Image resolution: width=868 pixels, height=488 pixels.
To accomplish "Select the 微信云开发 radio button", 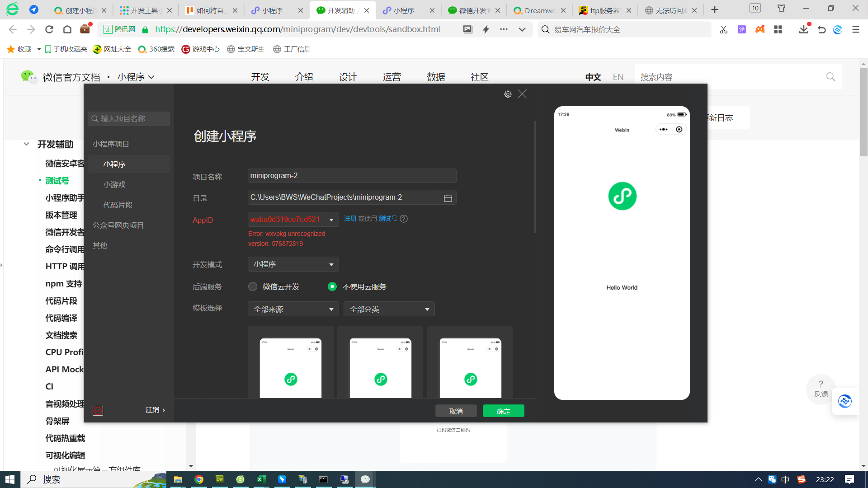I will point(253,286).
